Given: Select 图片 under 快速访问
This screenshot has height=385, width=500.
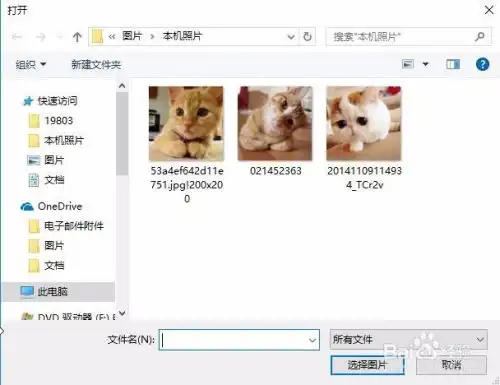Looking at the screenshot, I should [x=54, y=160].
